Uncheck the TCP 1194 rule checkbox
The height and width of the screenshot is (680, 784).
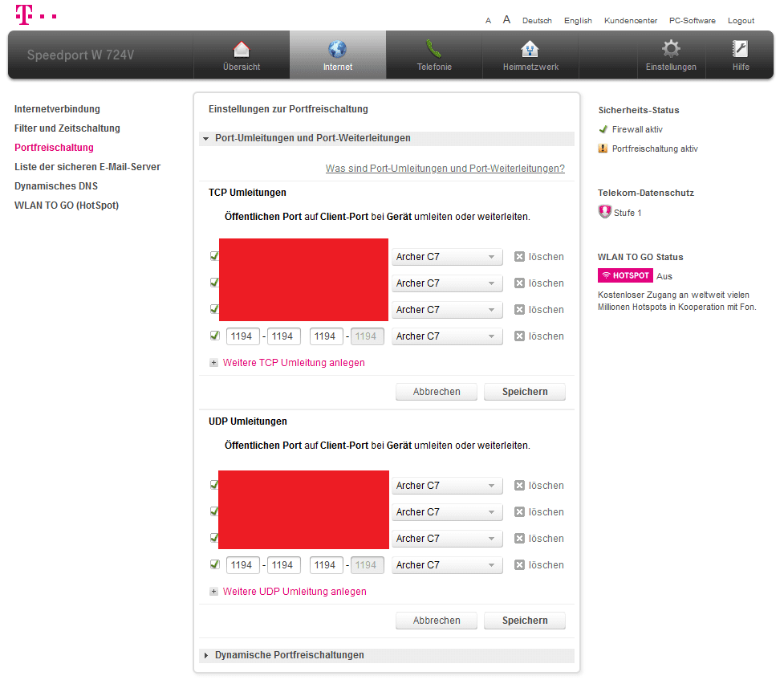pos(214,336)
